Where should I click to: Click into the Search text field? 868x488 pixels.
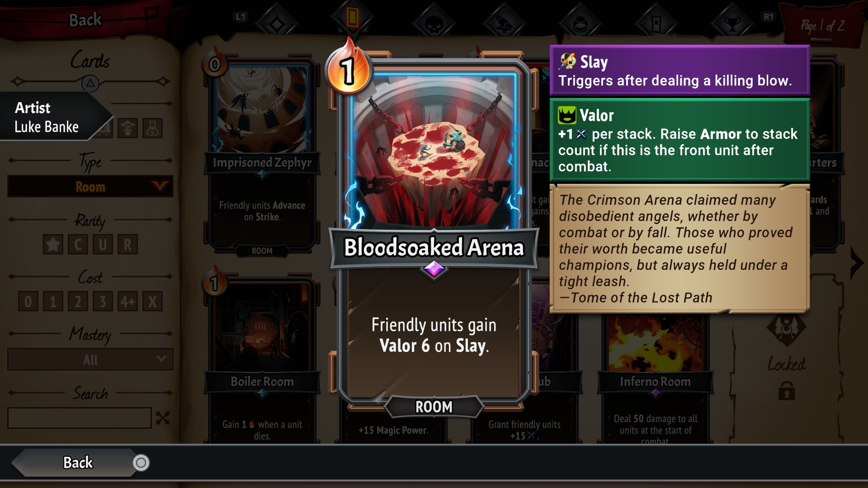[x=80, y=418]
